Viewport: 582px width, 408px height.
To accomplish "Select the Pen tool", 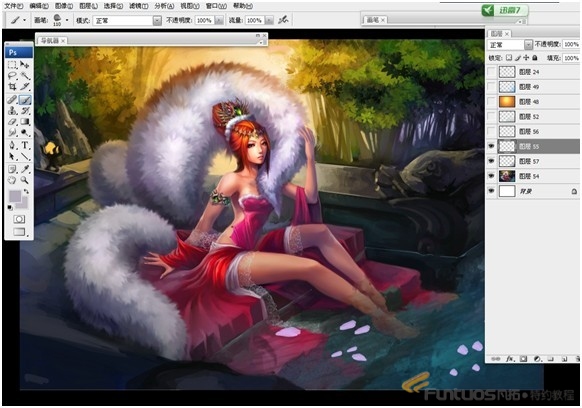I will [x=13, y=145].
